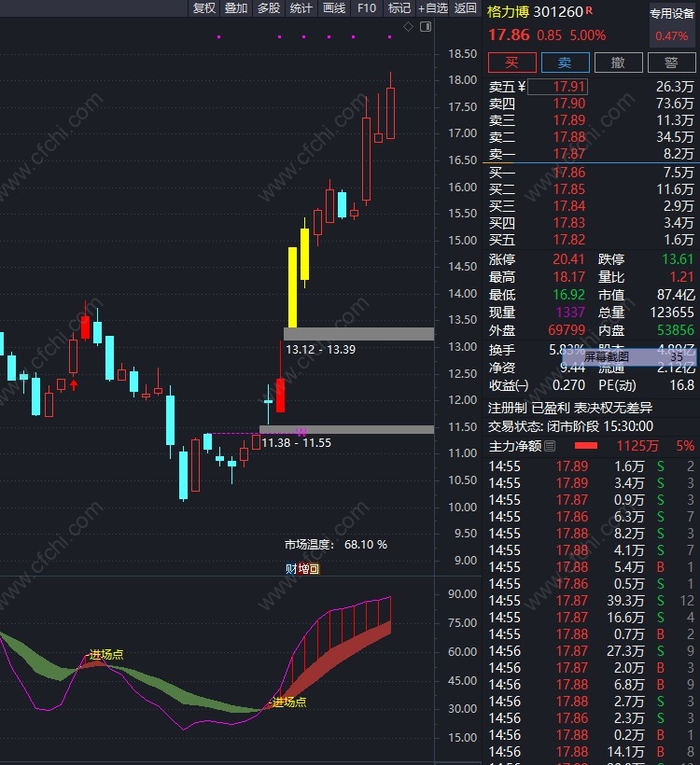The height and width of the screenshot is (765, 700).
Task: Click the red 买 buy button
Action: coord(512,63)
